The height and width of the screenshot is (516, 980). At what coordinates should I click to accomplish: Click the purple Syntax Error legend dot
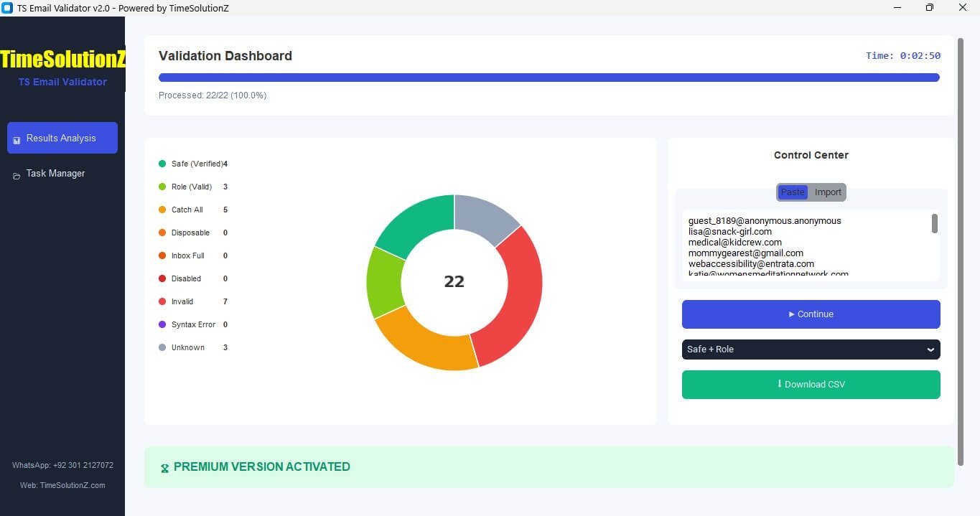162,324
